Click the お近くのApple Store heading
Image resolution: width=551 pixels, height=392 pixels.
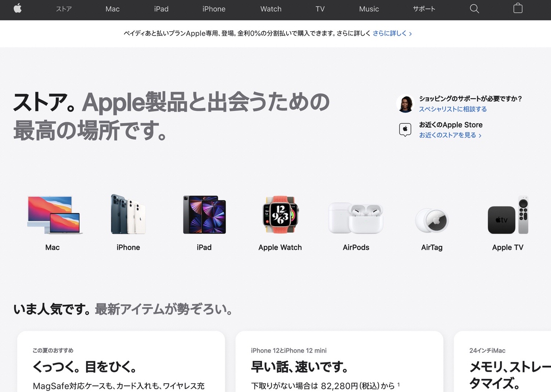(451, 125)
